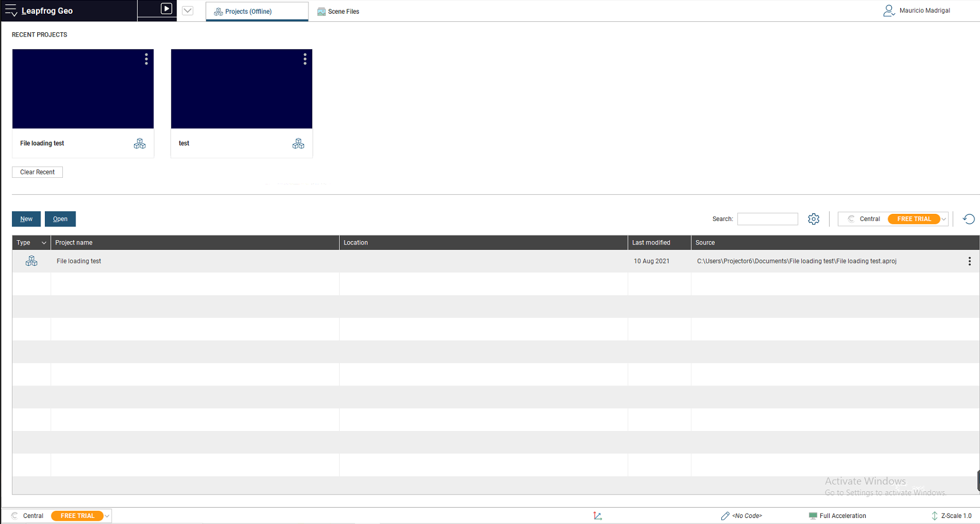
Task: Switch to the Scene Files tab
Action: [x=339, y=11]
